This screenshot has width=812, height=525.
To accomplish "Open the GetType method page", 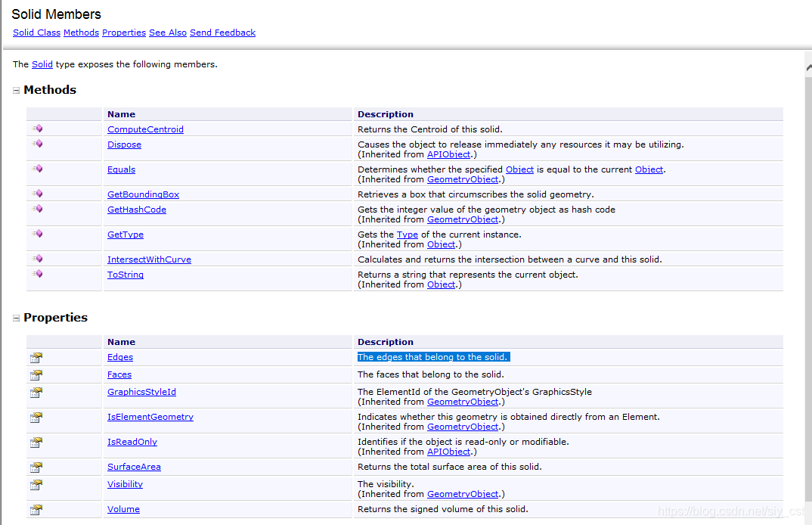I will click(x=126, y=235).
